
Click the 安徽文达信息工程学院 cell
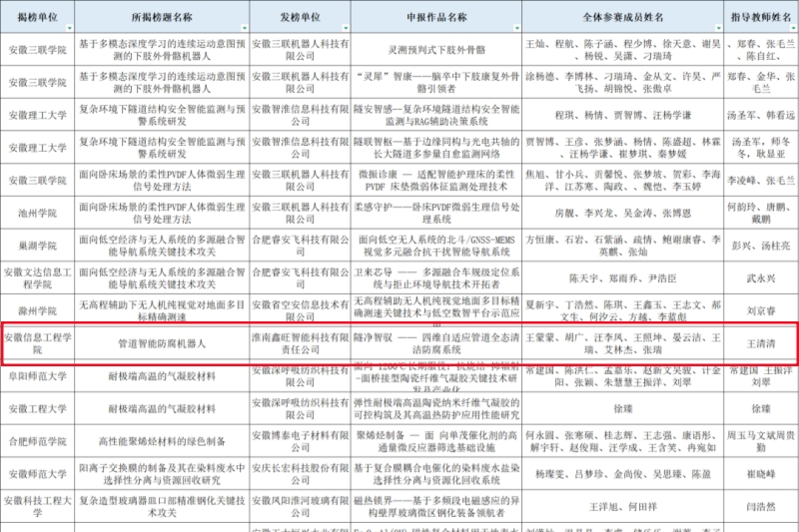37,277
